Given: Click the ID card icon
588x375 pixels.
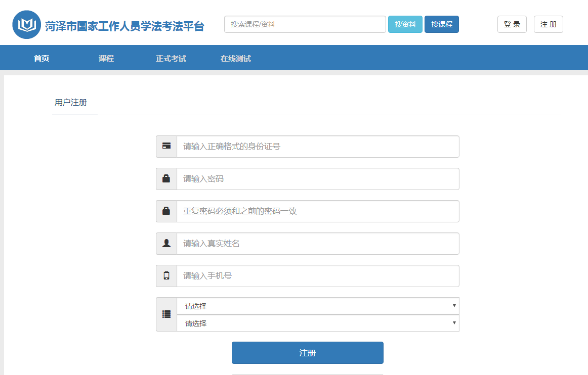Looking at the screenshot, I should click(x=166, y=146).
